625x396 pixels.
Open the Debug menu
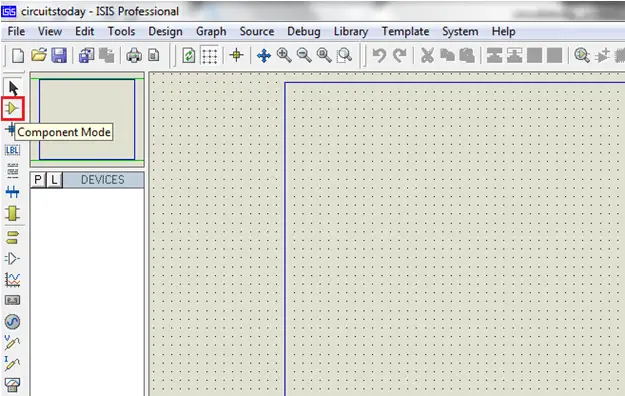(x=304, y=32)
